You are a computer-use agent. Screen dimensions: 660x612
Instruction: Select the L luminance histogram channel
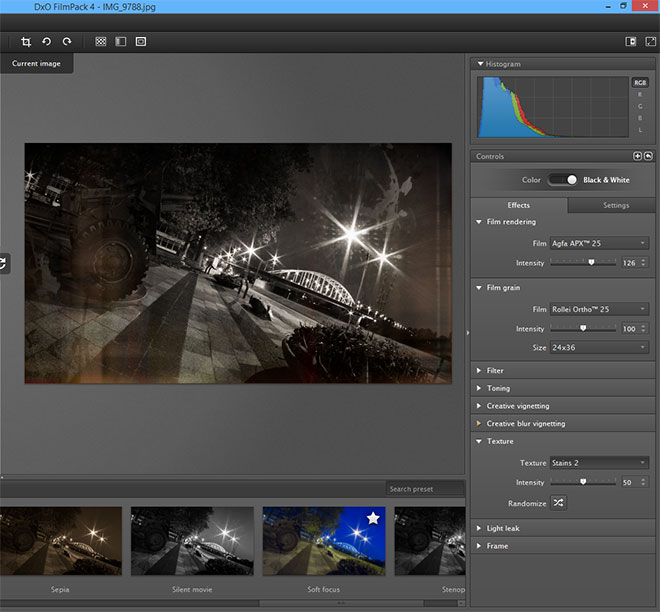click(x=640, y=130)
